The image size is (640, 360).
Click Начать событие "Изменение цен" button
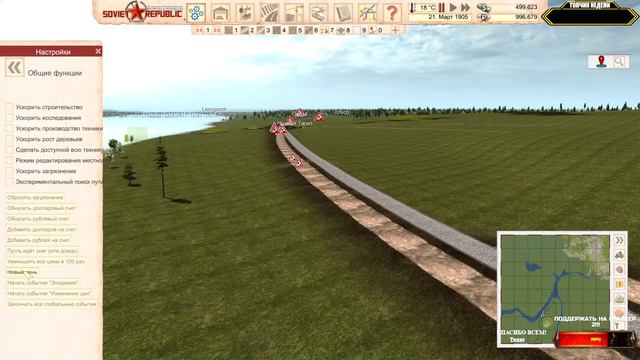pyautogui.click(x=49, y=293)
